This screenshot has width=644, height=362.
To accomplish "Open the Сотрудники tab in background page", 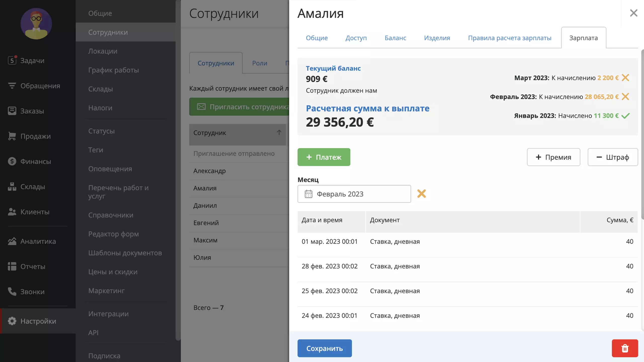I will tap(216, 63).
